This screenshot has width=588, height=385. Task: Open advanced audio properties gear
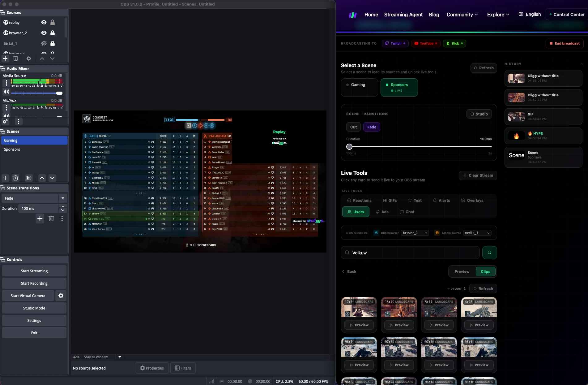(5, 121)
